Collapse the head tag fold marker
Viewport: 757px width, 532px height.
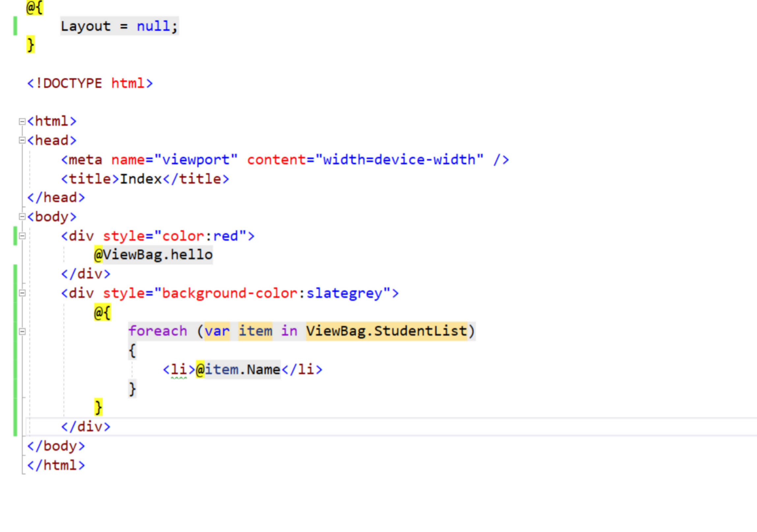point(22,141)
